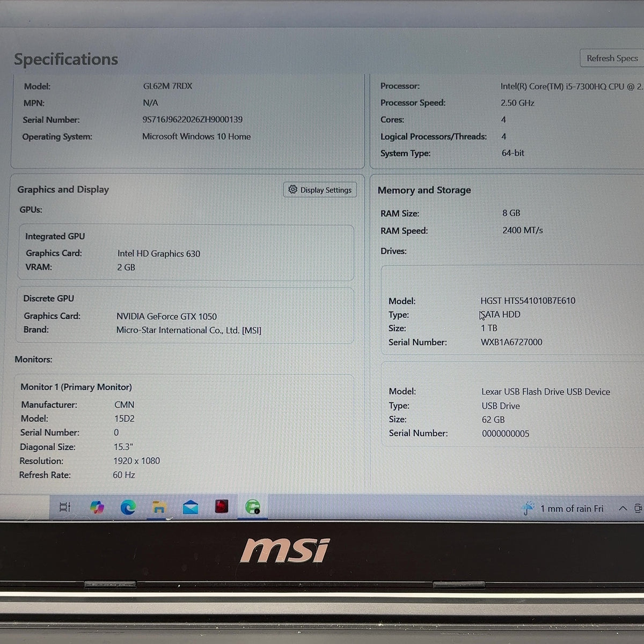Image resolution: width=644 pixels, height=644 pixels.
Task: Click the 64-bit system type value
Action: point(513,153)
